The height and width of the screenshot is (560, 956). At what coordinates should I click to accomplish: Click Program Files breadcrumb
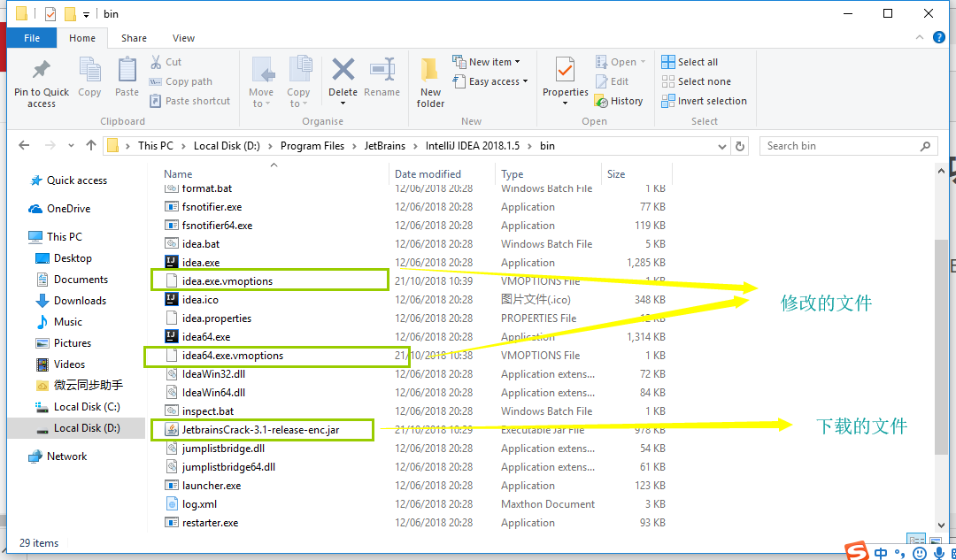click(x=312, y=146)
